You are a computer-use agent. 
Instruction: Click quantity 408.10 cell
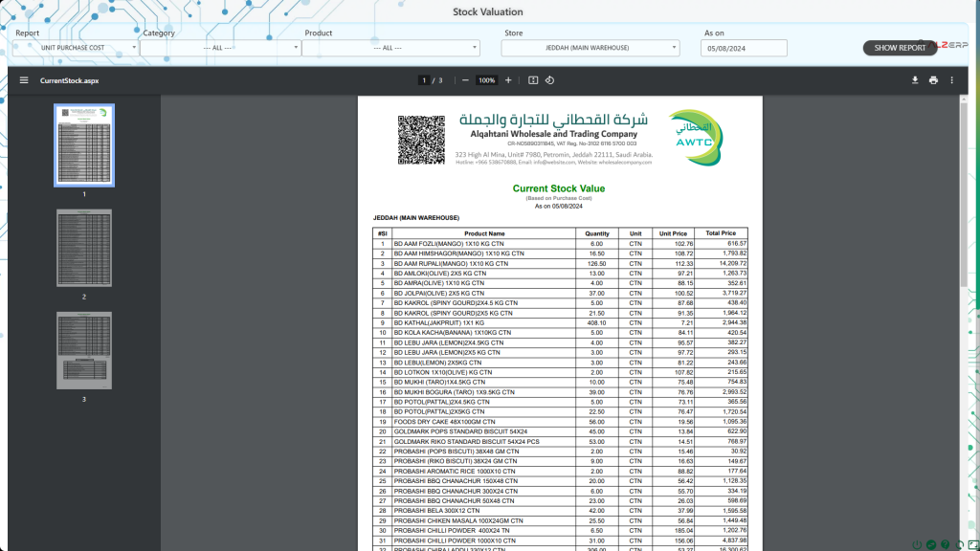pos(597,323)
